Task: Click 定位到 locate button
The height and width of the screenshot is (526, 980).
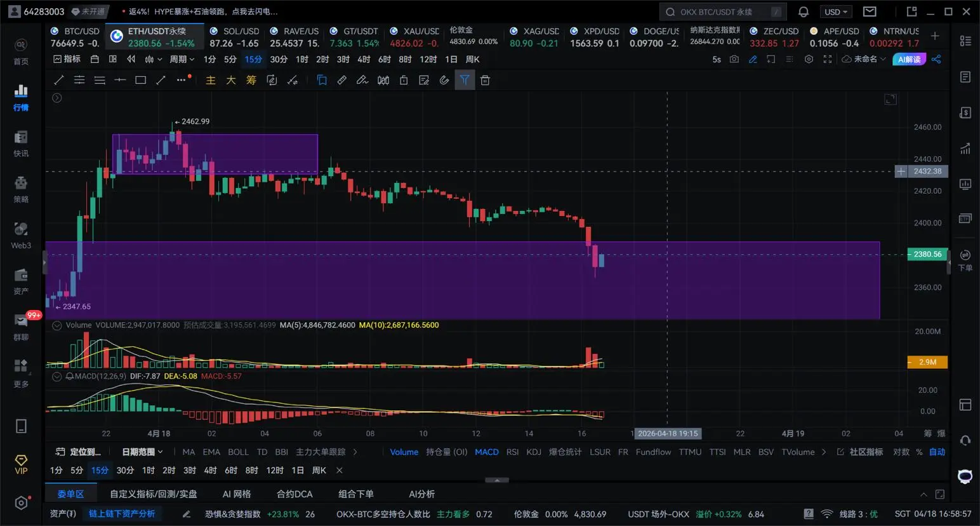Action: tap(78, 452)
